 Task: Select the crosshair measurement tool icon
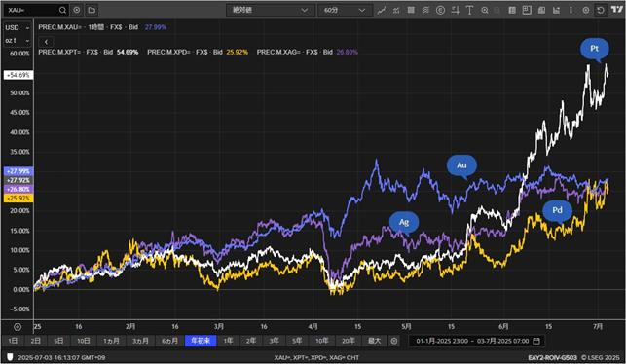coord(455,11)
